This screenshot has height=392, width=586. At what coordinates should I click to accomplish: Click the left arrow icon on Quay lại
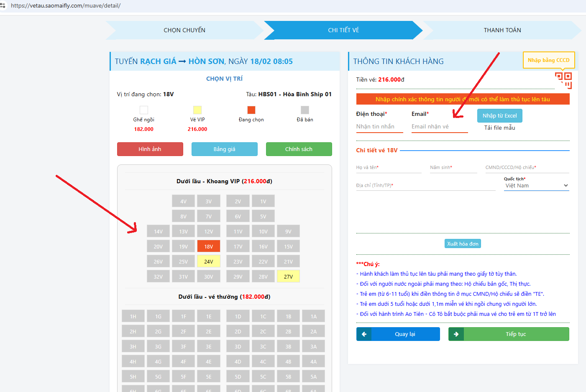coord(364,334)
